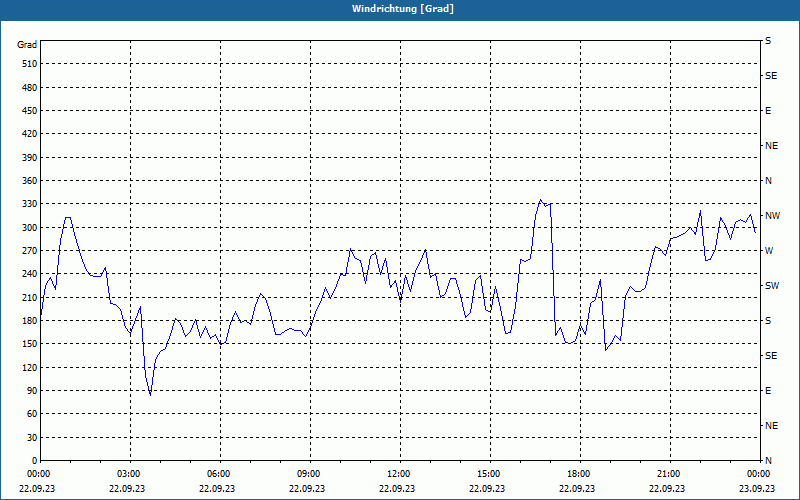The image size is (800, 500).
Task: Select the 12:00 time axis label
Action: (x=398, y=474)
